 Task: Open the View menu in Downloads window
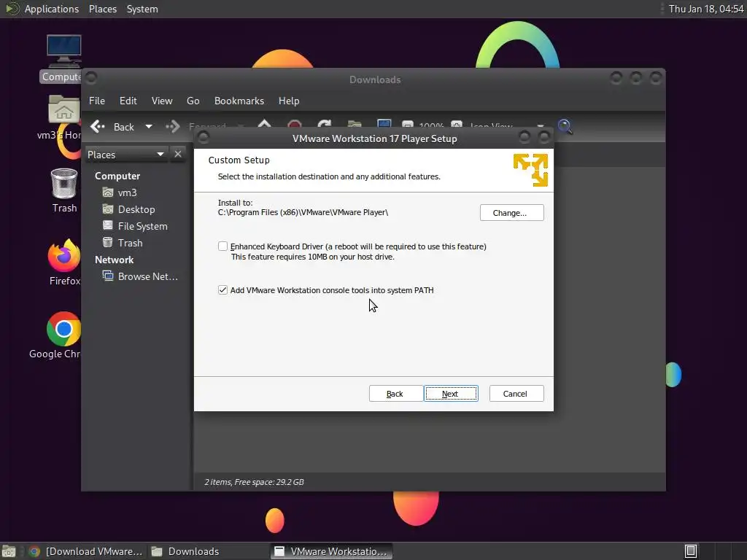[x=162, y=101]
